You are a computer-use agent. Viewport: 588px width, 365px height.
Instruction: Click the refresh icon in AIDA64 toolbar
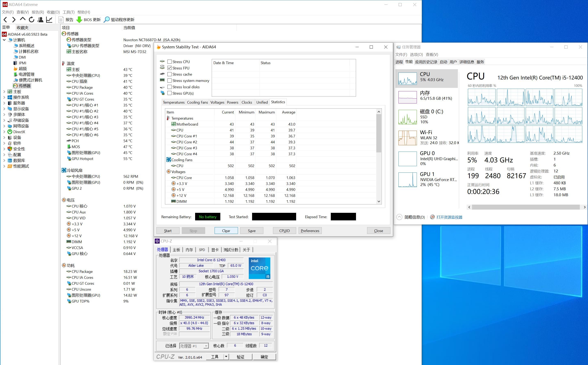pyautogui.click(x=31, y=19)
